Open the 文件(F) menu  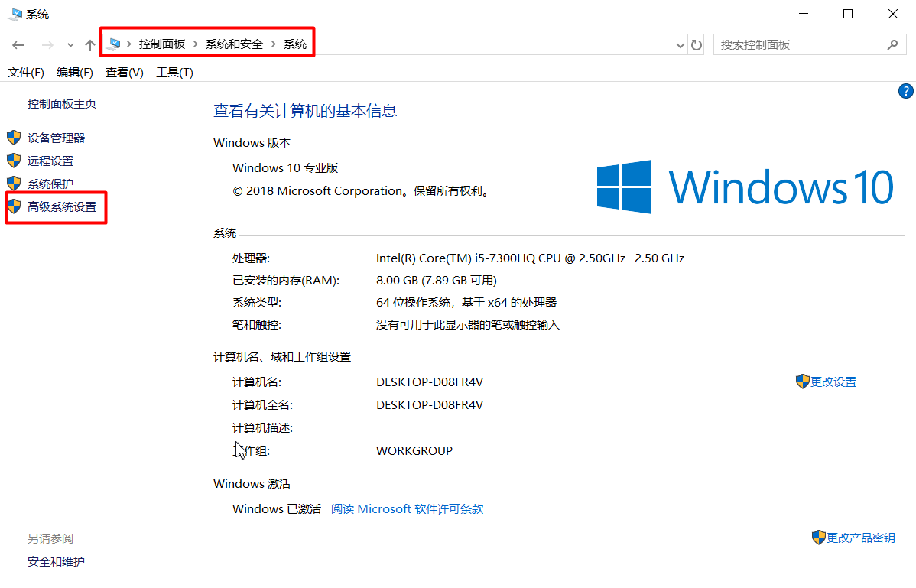26,73
